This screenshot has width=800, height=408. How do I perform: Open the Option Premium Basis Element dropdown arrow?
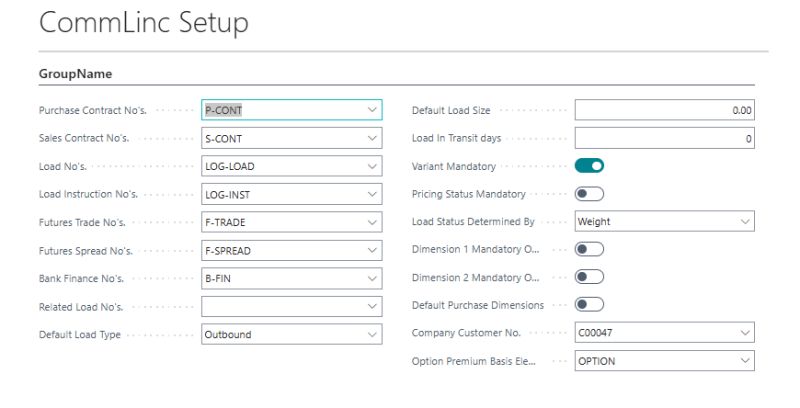[745, 361]
